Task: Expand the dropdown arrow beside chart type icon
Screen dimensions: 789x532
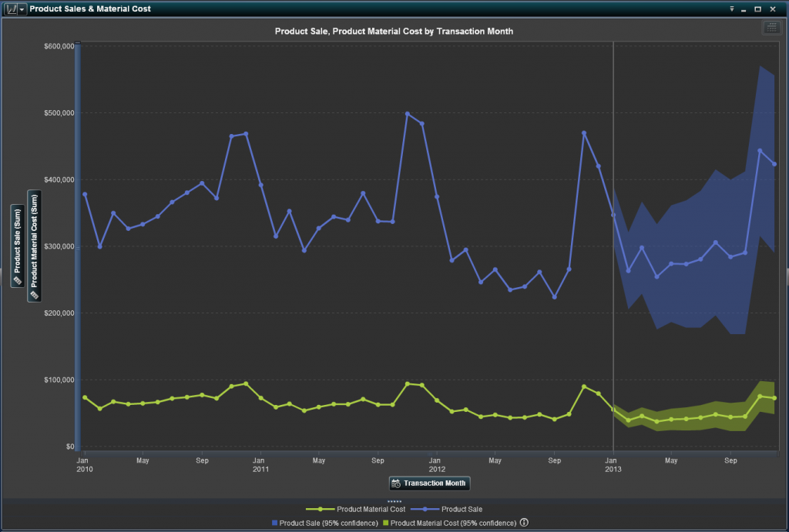Action: click(22, 8)
